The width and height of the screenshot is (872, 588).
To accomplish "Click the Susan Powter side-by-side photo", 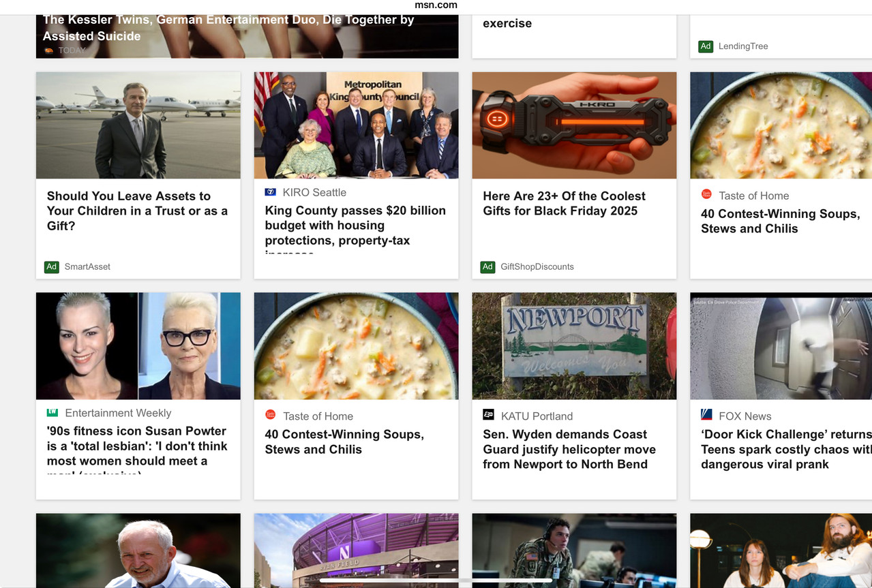I will [x=138, y=346].
